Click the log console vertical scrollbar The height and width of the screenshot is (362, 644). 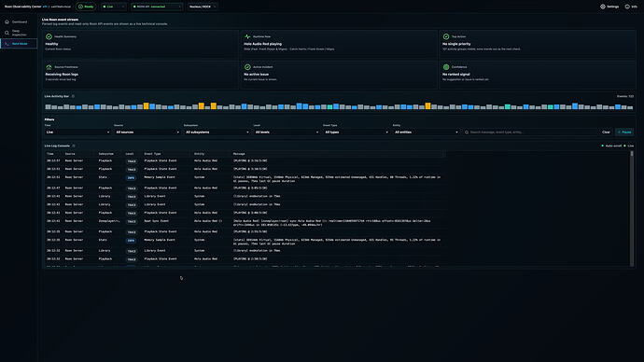point(632,208)
